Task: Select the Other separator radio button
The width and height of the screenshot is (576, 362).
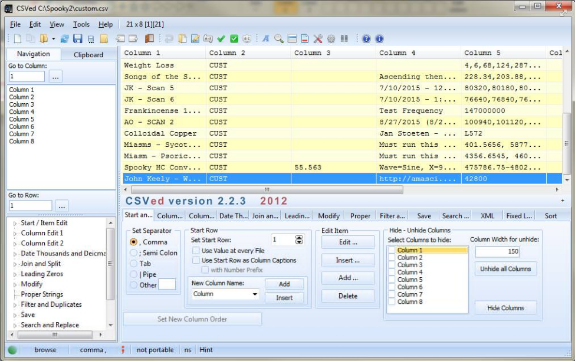Action: pyautogui.click(x=134, y=285)
